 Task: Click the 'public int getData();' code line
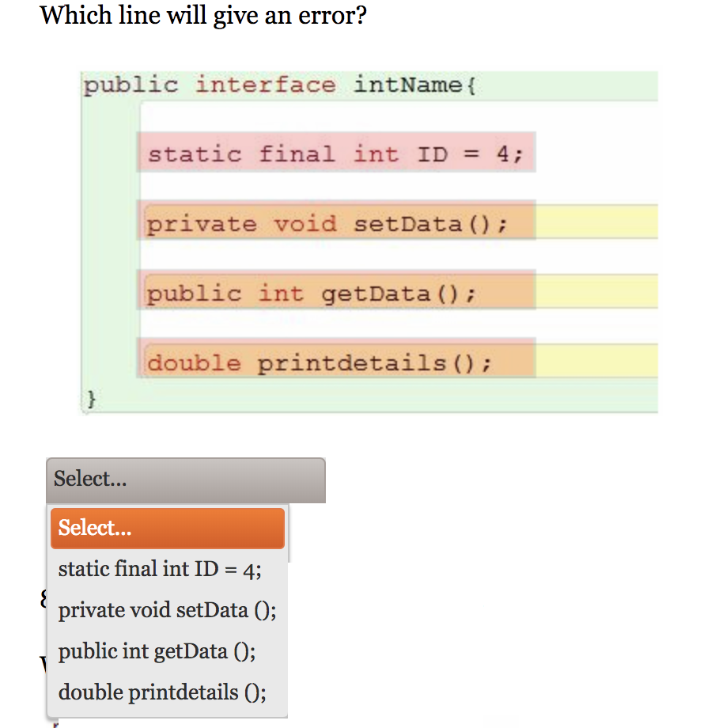click(x=316, y=293)
